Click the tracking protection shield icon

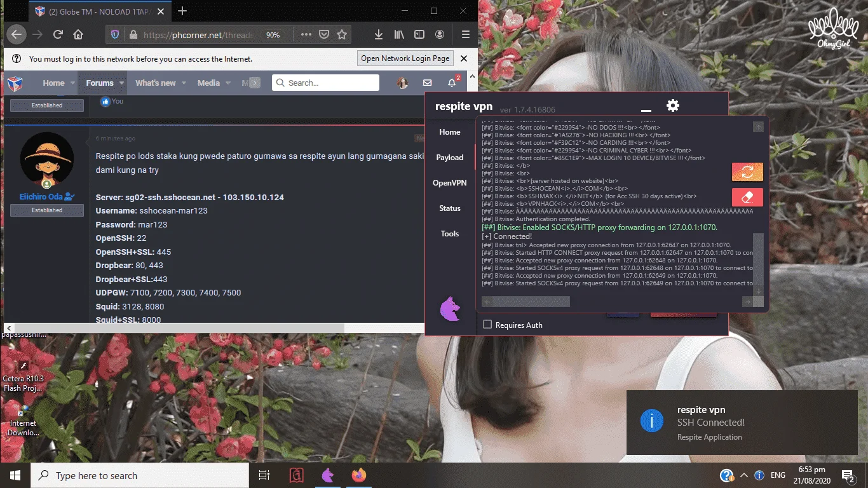pos(115,35)
